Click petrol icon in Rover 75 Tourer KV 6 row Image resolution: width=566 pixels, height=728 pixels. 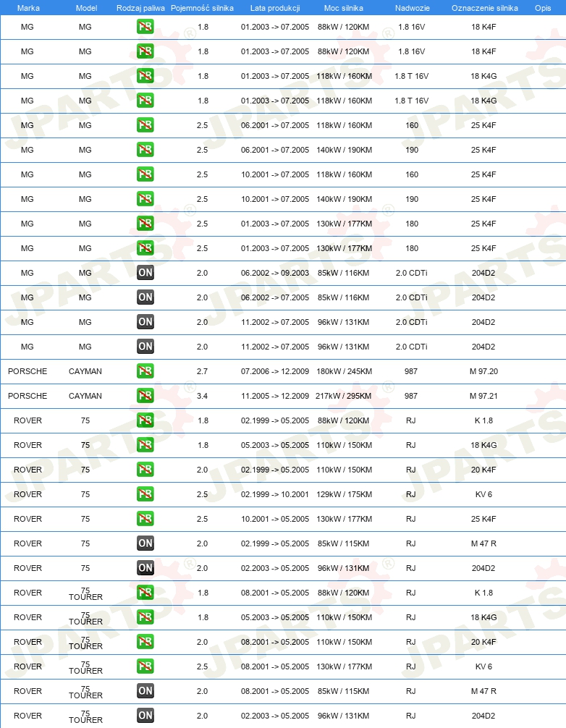[145, 666]
